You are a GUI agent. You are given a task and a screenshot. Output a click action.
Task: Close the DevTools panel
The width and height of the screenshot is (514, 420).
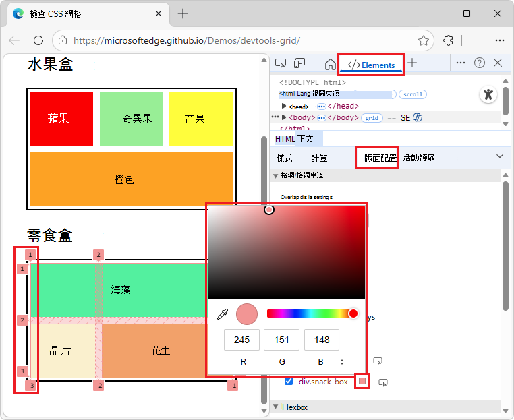point(498,63)
